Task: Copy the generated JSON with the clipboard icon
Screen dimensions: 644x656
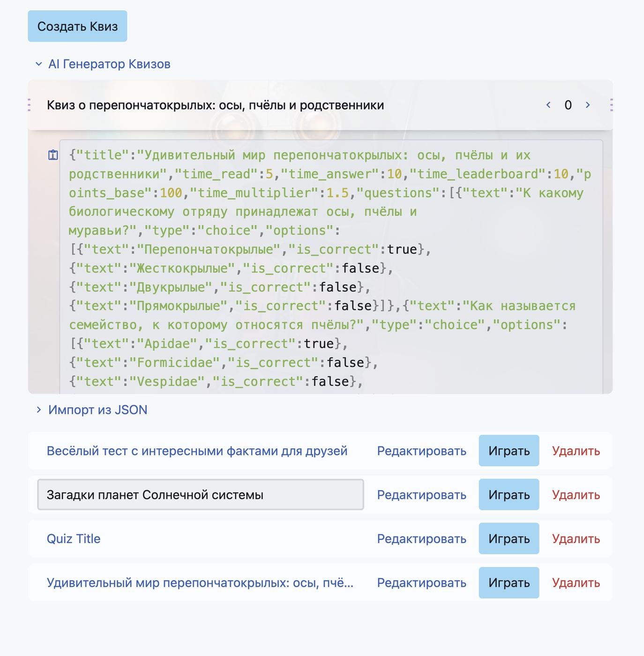Action: [53, 155]
